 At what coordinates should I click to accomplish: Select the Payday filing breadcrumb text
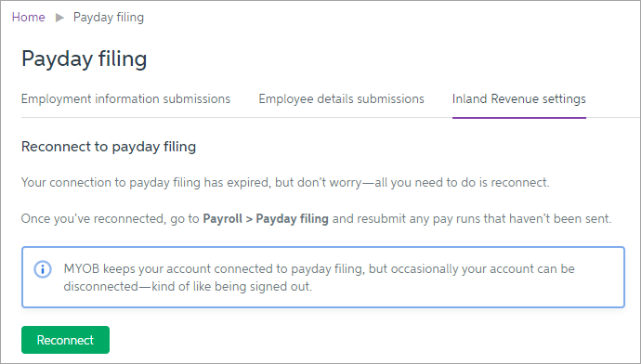pos(109,18)
